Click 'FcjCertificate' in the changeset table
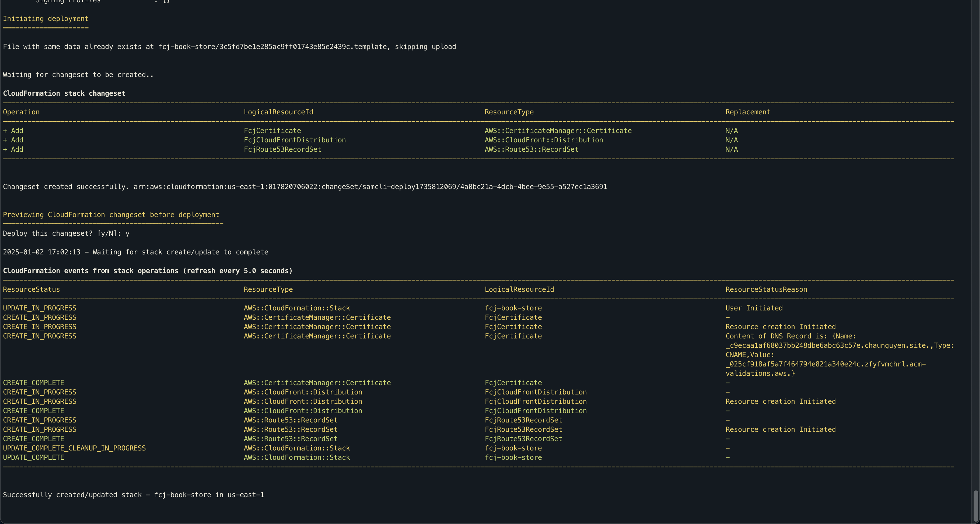The height and width of the screenshot is (524, 980). pyautogui.click(x=272, y=131)
